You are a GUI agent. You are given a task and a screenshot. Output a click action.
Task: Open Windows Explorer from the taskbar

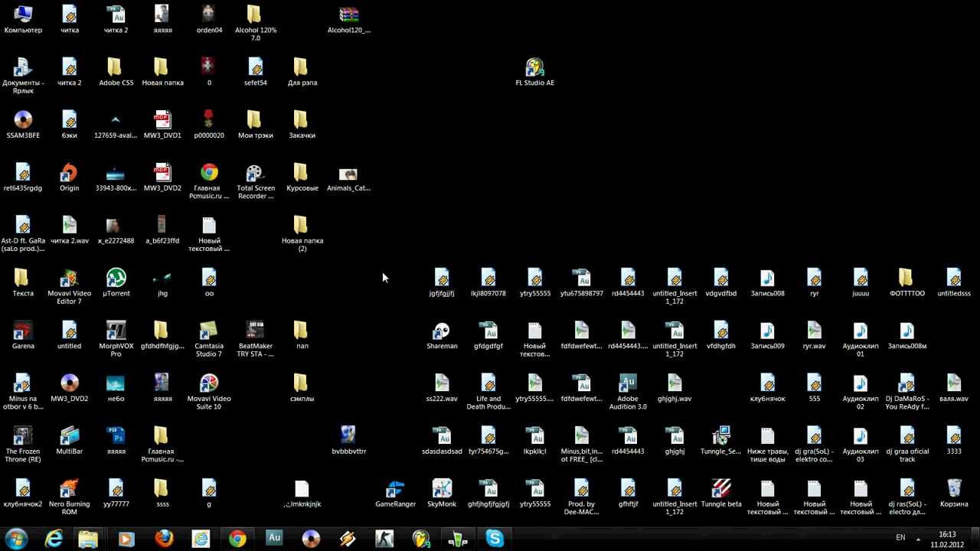(89, 539)
